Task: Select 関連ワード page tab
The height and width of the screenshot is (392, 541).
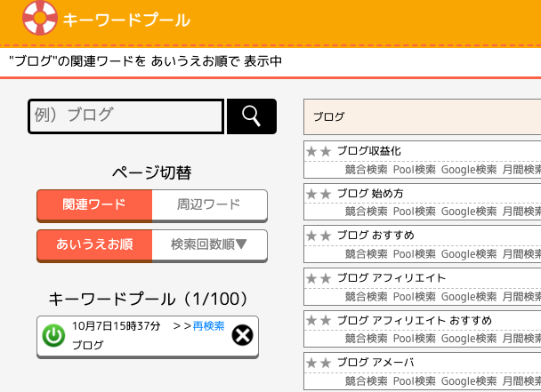Action: [94, 204]
